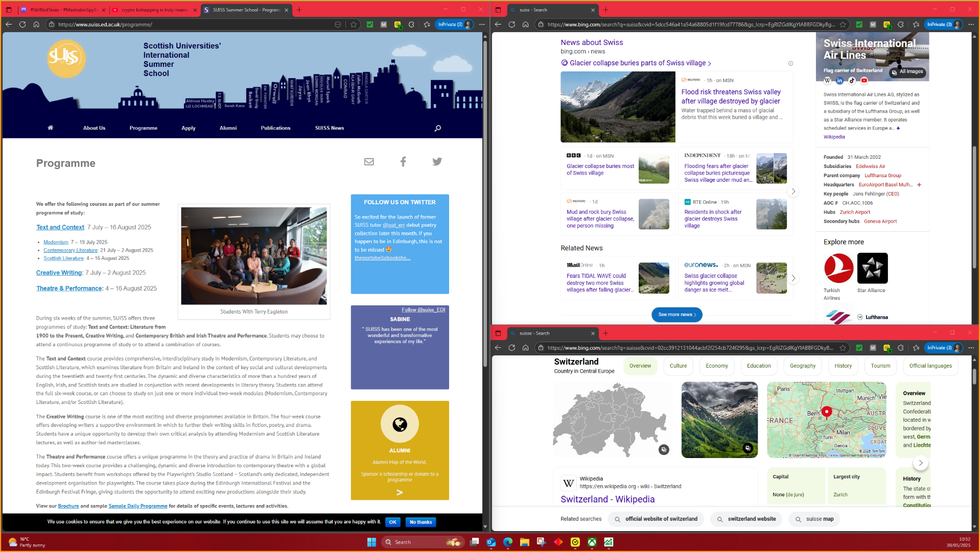The image size is (980, 552).
Task: Open File Explorer from the taskbar
Action: (x=524, y=542)
